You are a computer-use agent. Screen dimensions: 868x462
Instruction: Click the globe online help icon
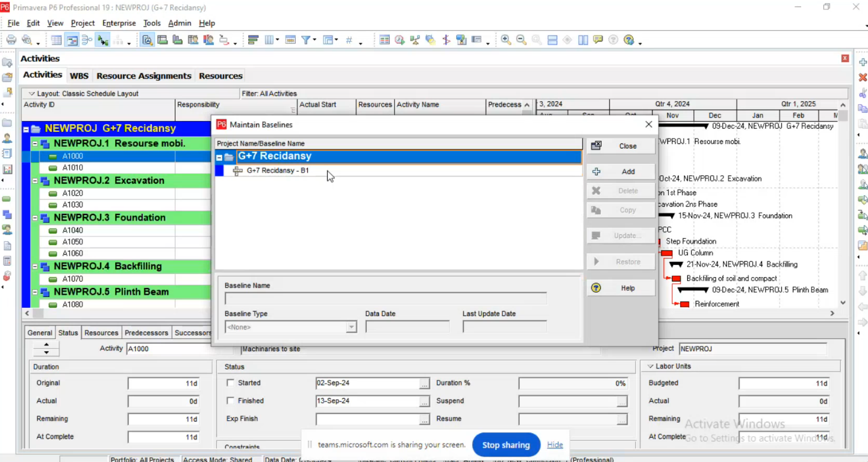pyautogui.click(x=629, y=40)
